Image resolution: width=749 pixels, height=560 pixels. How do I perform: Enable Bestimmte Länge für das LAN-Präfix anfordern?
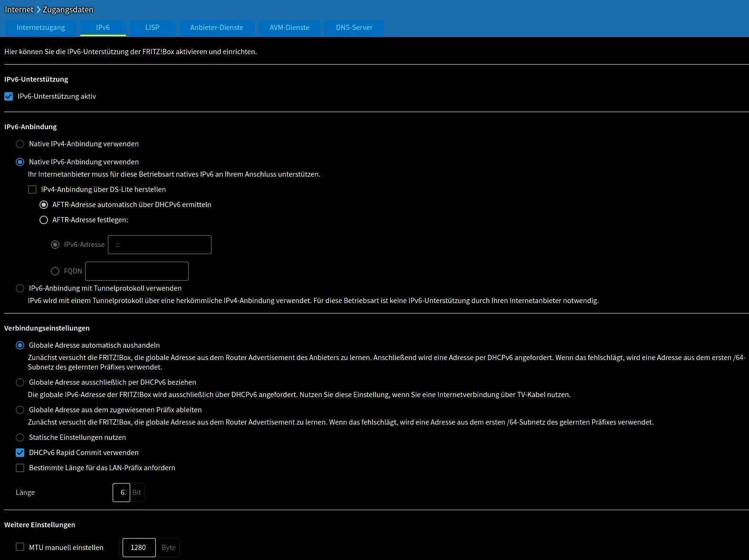20,468
